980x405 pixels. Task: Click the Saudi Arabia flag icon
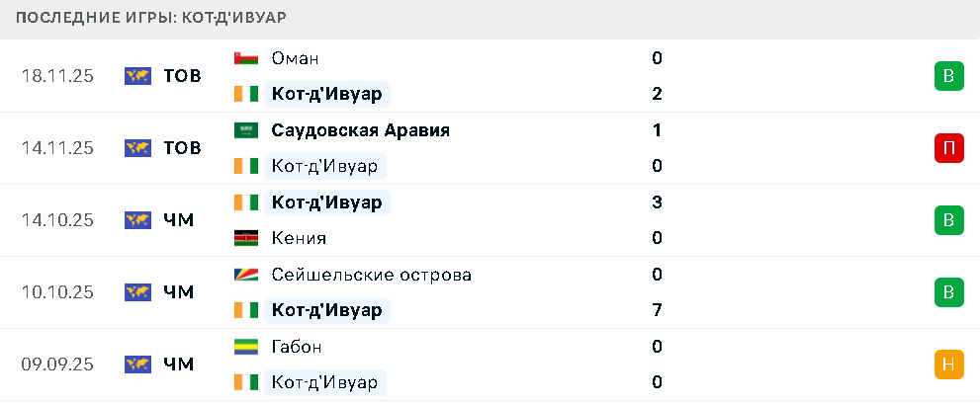coord(246,130)
